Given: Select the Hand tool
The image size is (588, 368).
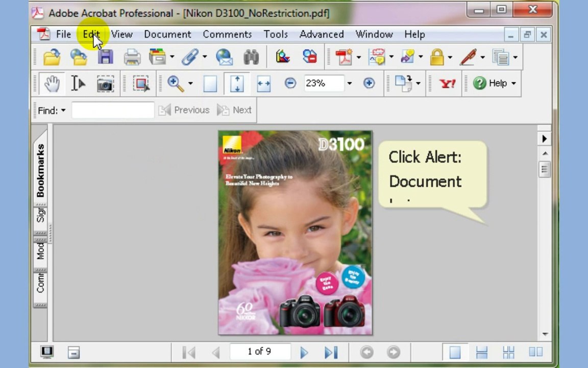Looking at the screenshot, I should 52,83.
